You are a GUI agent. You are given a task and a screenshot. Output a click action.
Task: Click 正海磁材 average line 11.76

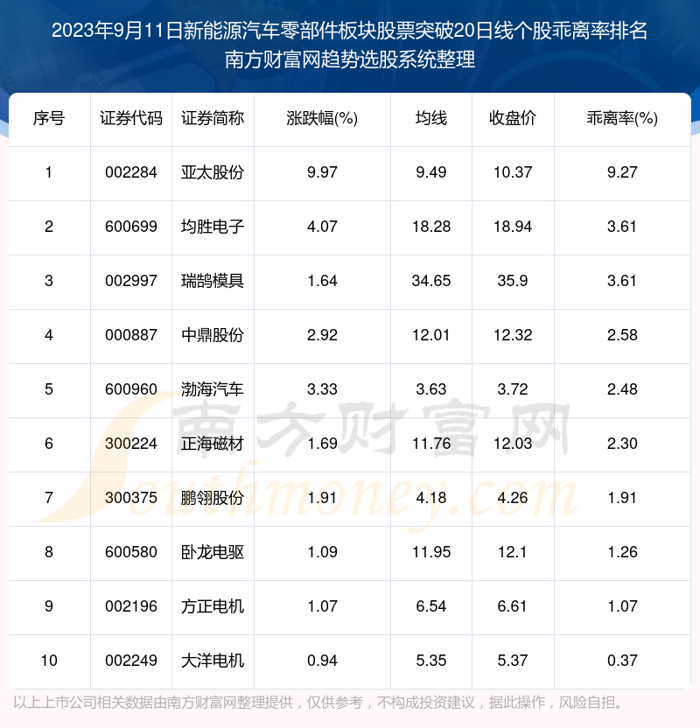pyautogui.click(x=431, y=444)
